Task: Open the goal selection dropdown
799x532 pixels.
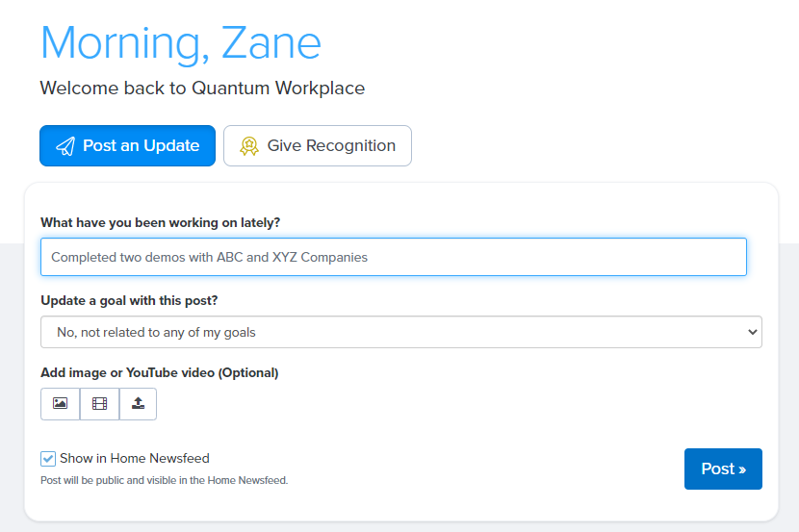Action: coord(400,332)
